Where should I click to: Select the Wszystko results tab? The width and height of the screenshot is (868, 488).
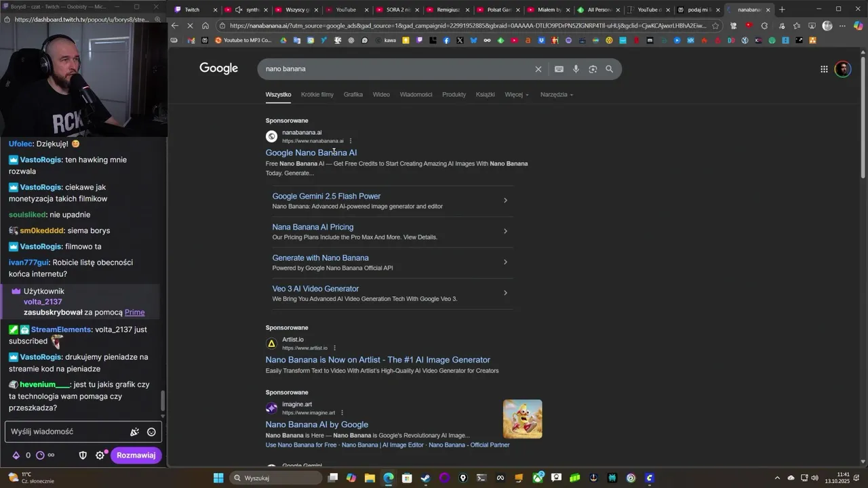coord(278,95)
